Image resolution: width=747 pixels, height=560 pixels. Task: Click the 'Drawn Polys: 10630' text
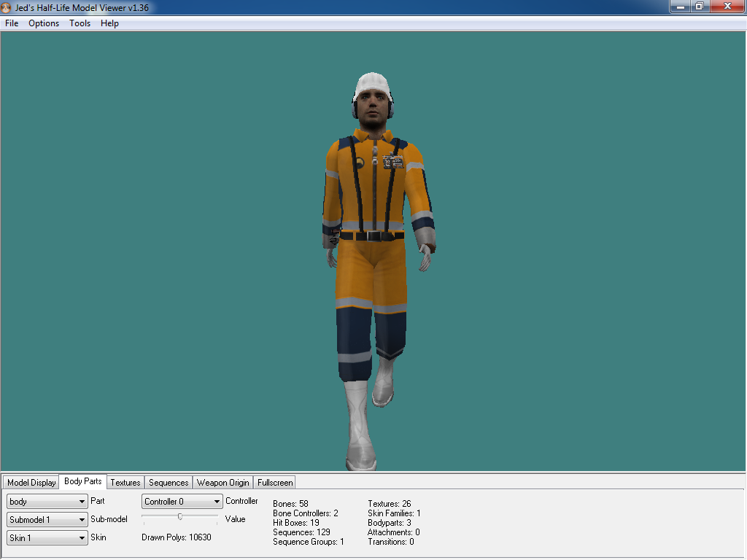177,537
